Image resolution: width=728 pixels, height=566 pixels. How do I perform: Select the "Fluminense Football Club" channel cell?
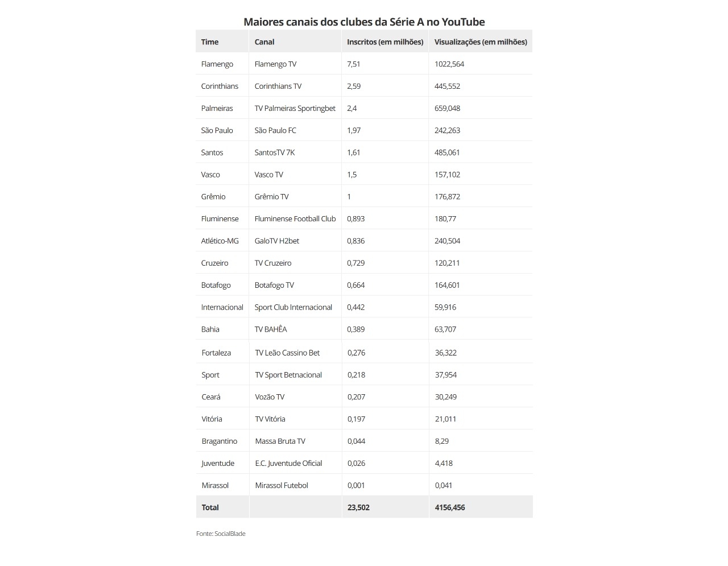295,218
